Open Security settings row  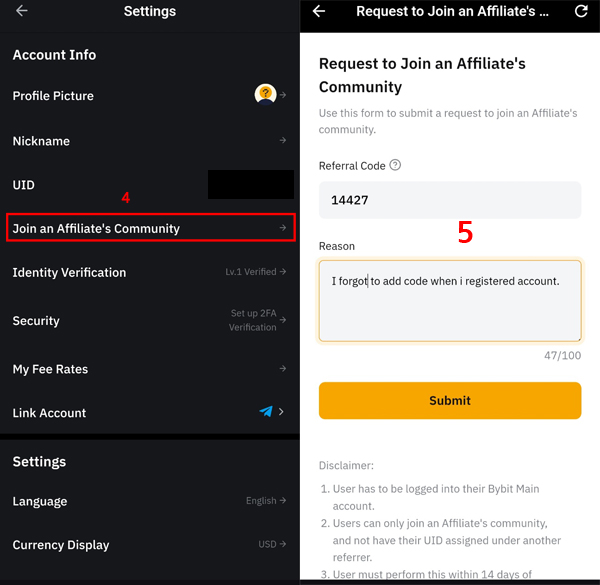150,320
